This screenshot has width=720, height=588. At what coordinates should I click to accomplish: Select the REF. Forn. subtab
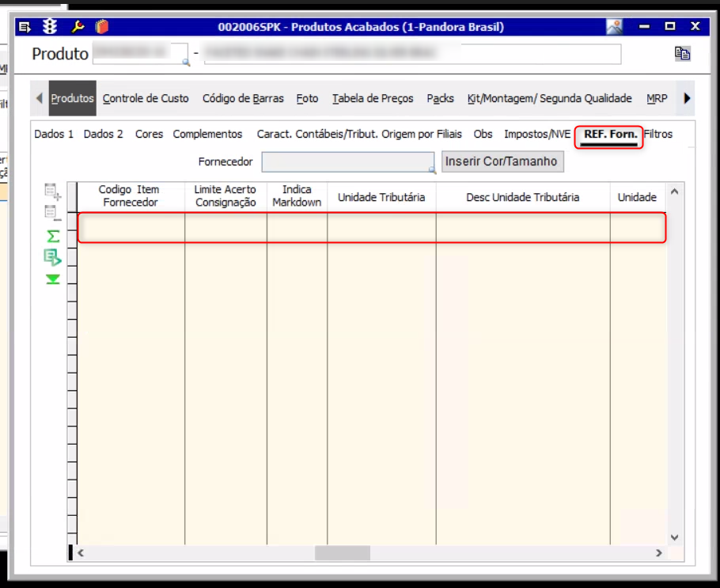(610, 135)
